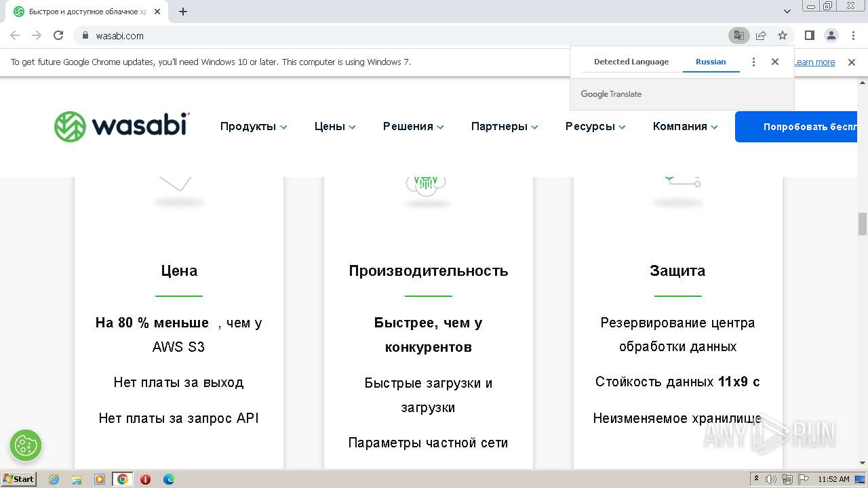Click text Параметры частной сети
Image resolution: width=868 pixels, height=488 pixels.
428,443
